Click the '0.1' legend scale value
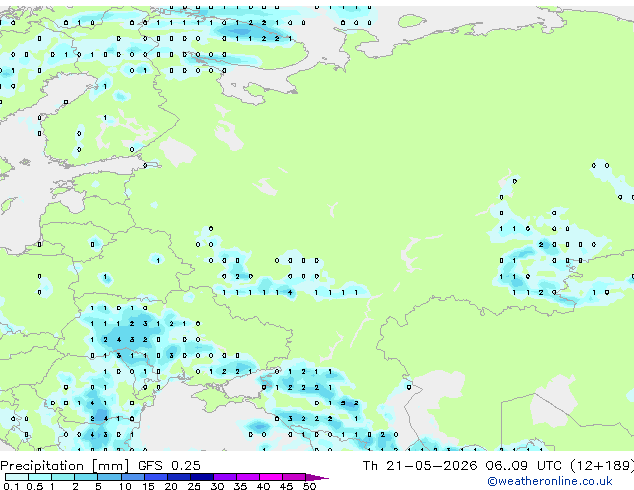The image size is (634, 490). [x=11, y=486]
